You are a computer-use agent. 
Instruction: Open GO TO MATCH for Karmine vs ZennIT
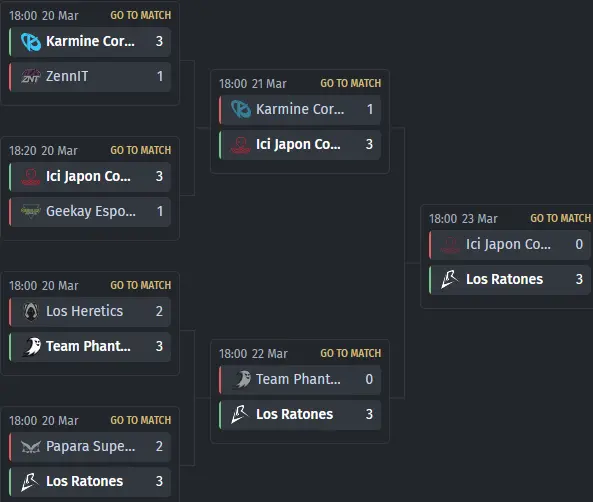(x=141, y=15)
